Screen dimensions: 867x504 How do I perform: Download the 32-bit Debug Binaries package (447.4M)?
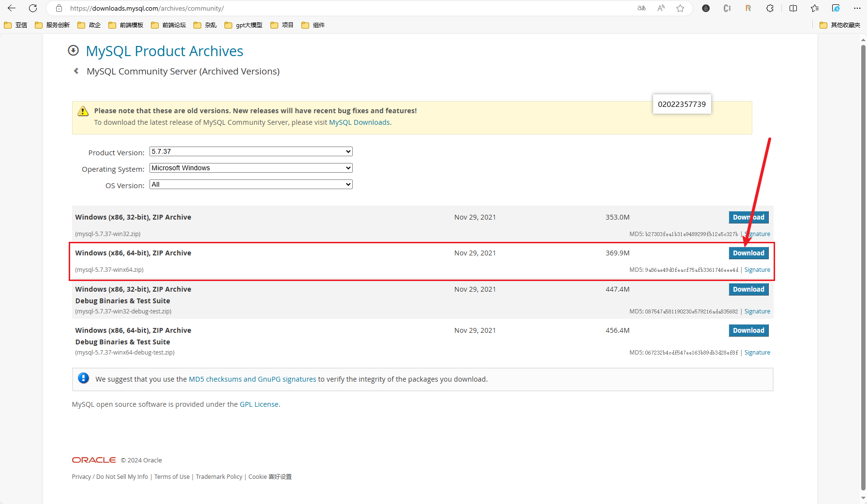coord(748,289)
